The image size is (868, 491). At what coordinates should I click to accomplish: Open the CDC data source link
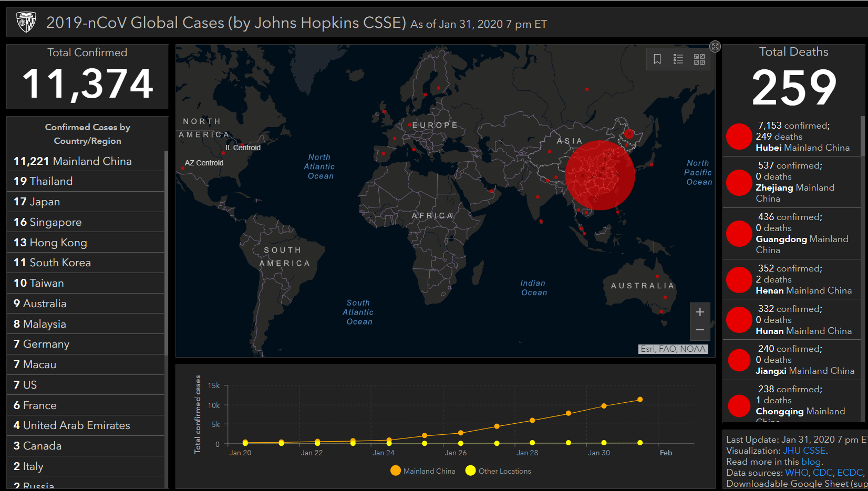click(x=823, y=473)
